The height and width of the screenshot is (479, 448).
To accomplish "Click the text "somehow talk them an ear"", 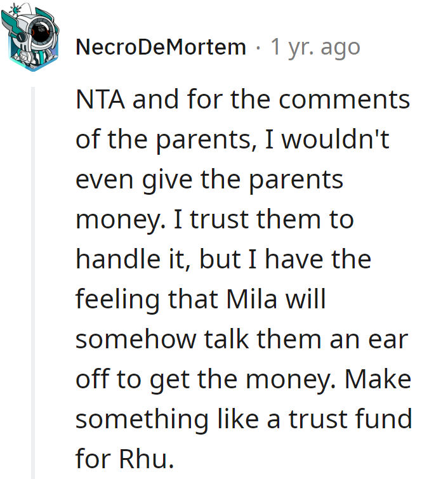I will pyautogui.click(x=241, y=339).
